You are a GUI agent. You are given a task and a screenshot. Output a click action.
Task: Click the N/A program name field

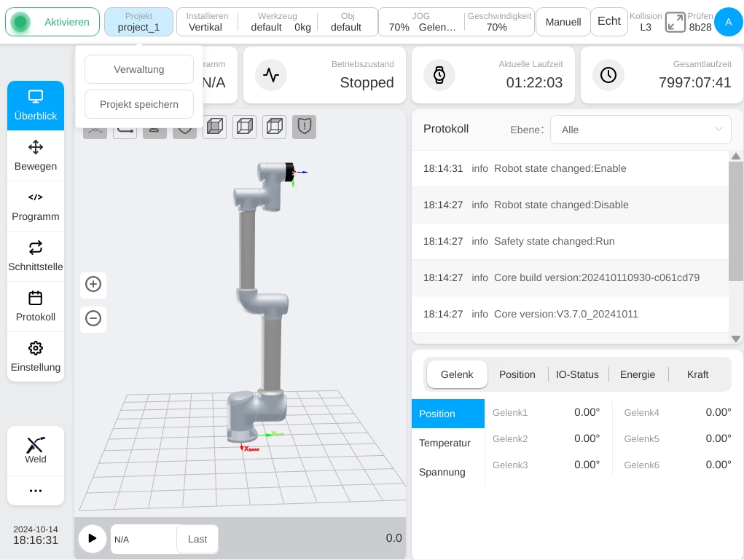coord(144,539)
